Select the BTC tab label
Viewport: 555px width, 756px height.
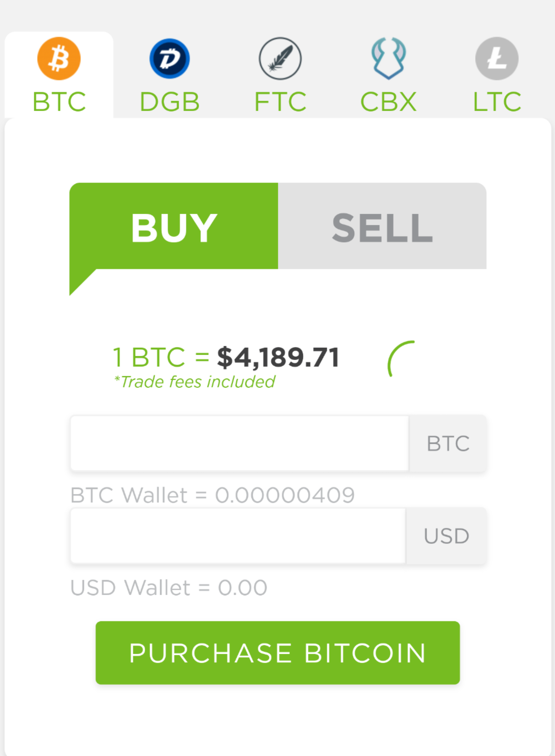pyautogui.click(x=59, y=102)
